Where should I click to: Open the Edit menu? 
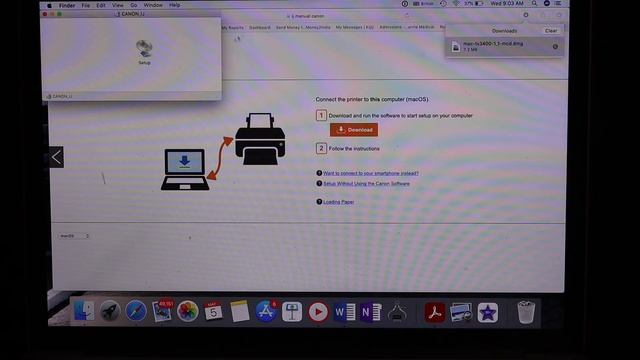click(x=100, y=5)
